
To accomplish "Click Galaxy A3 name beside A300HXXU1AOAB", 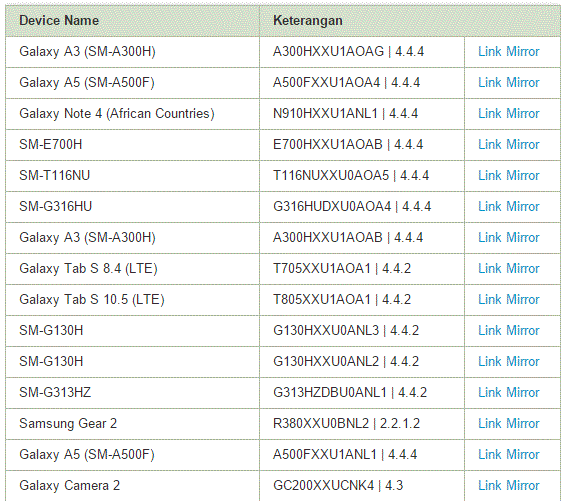I will [87, 238].
